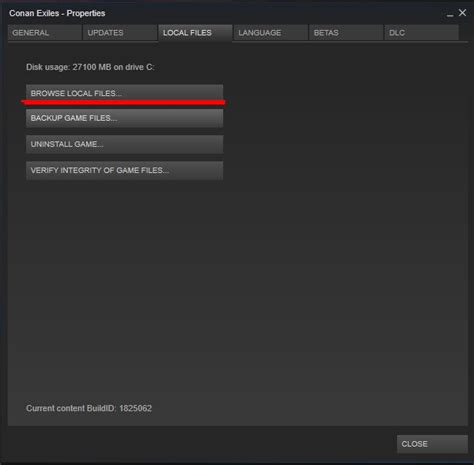
Task: Open the Betas tab
Action: pos(346,33)
